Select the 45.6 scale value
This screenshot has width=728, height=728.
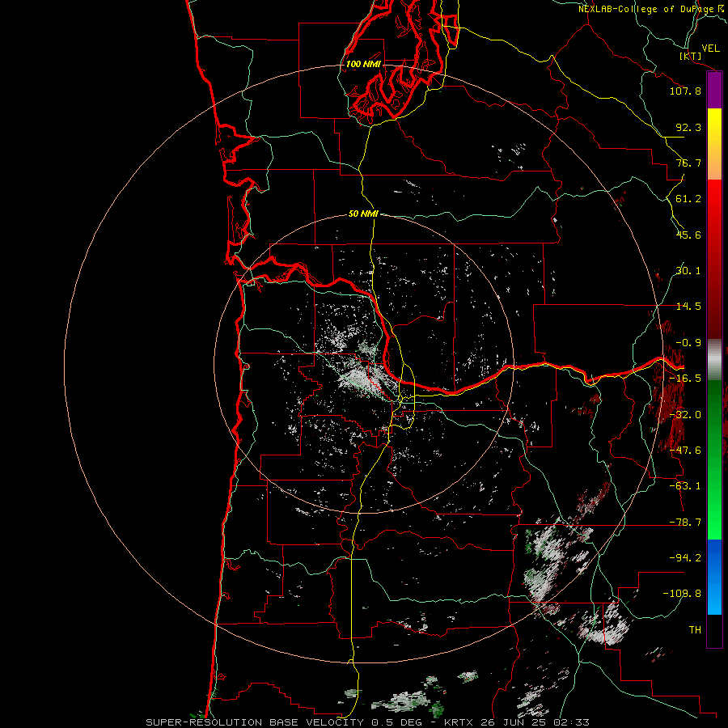coord(688,235)
